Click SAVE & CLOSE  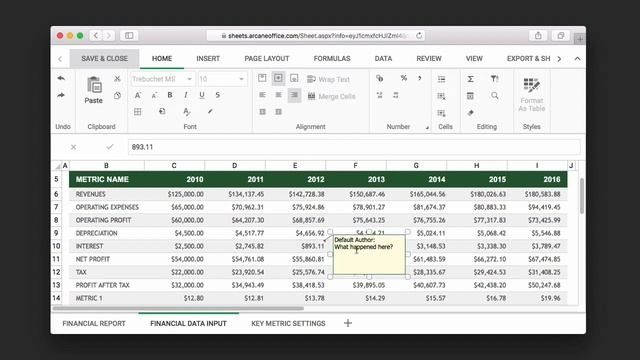tap(104, 58)
